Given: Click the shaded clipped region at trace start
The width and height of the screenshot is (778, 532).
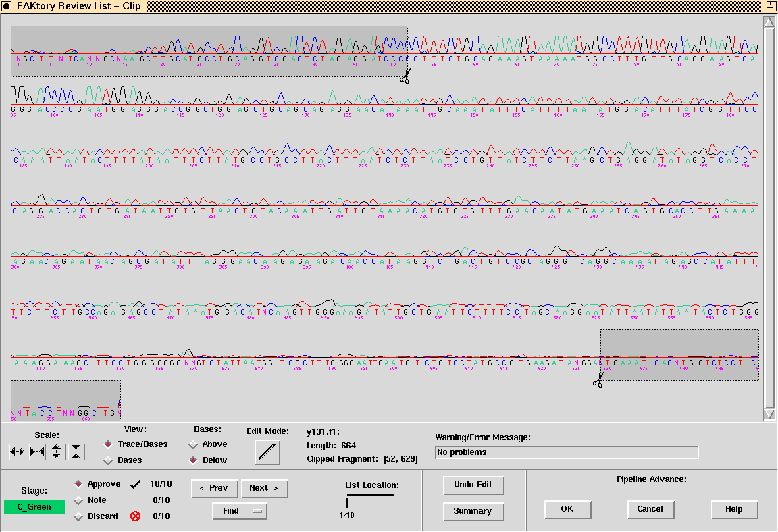Looking at the screenshot, I should (x=209, y=51).
